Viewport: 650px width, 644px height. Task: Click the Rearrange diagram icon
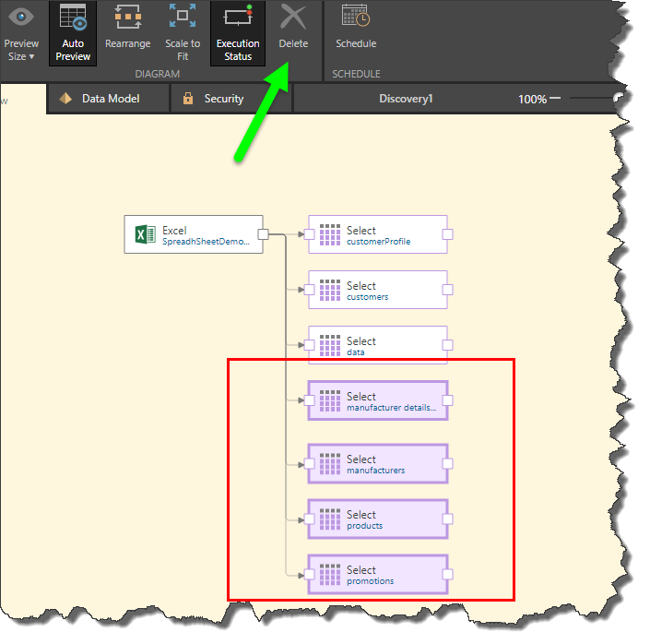pos(127,18)
